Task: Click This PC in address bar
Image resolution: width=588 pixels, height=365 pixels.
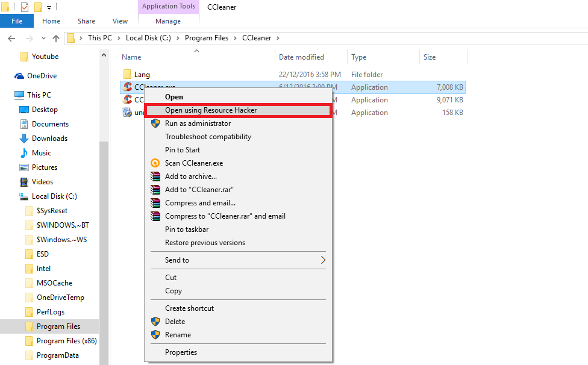Action: 100,38
